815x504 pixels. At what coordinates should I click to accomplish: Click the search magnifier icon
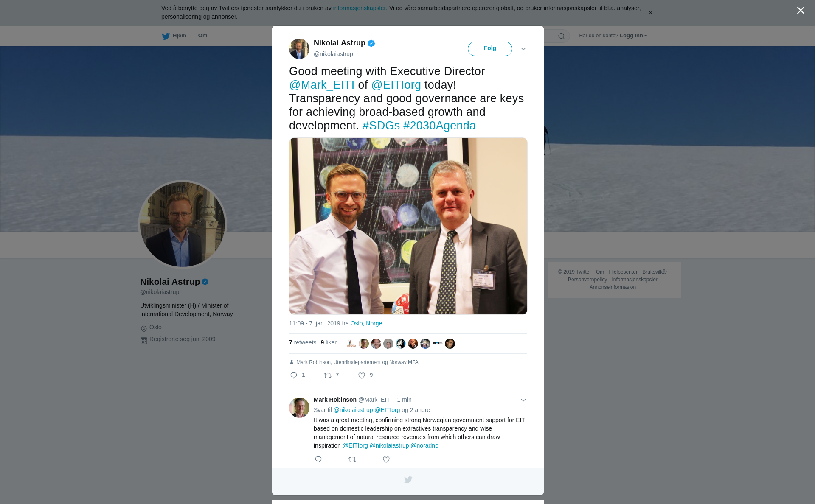(x=562, y=36)
